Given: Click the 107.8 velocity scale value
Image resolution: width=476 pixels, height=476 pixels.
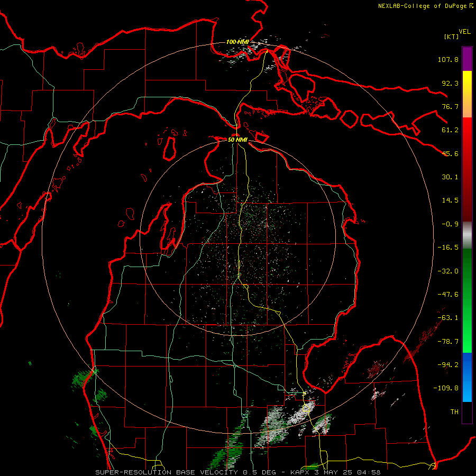Looking at the screenshot, I should click(x=448, y=59).
